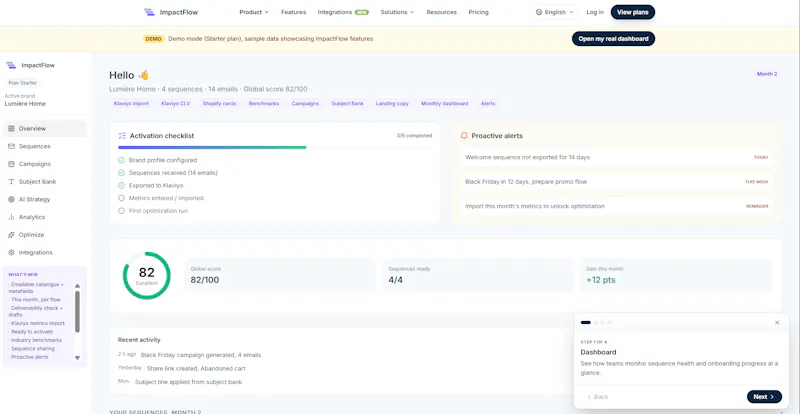This screenshot has width=800, height=414.
Task: Open the English language selector
Action: (554, 12)
